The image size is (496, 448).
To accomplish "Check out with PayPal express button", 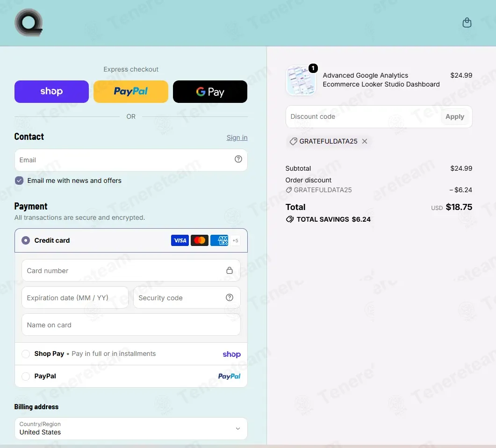I will pyautogui.click(x=131, y=92).
